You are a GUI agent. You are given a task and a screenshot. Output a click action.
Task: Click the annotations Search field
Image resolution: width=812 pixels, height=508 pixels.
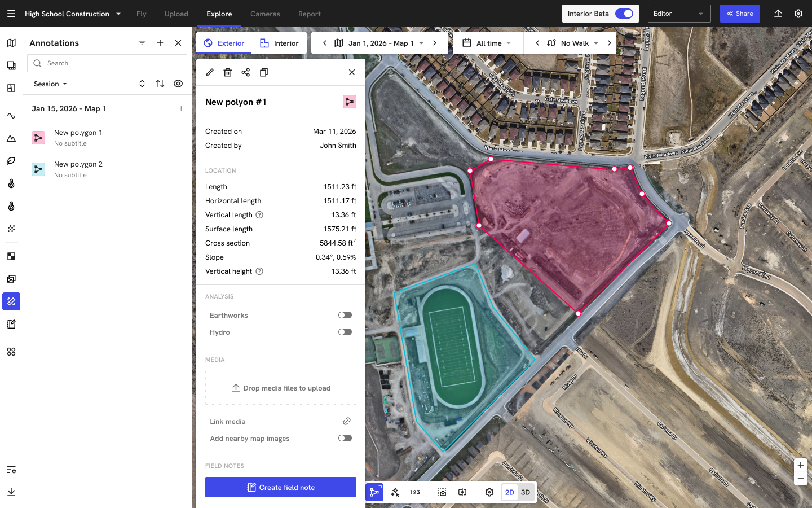pyautogui.click(x=107, y=63)
